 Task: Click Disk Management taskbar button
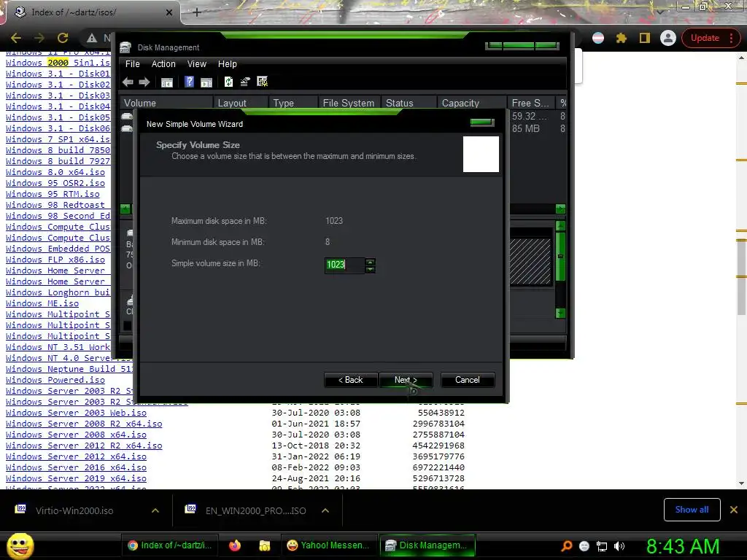(427, 545)
